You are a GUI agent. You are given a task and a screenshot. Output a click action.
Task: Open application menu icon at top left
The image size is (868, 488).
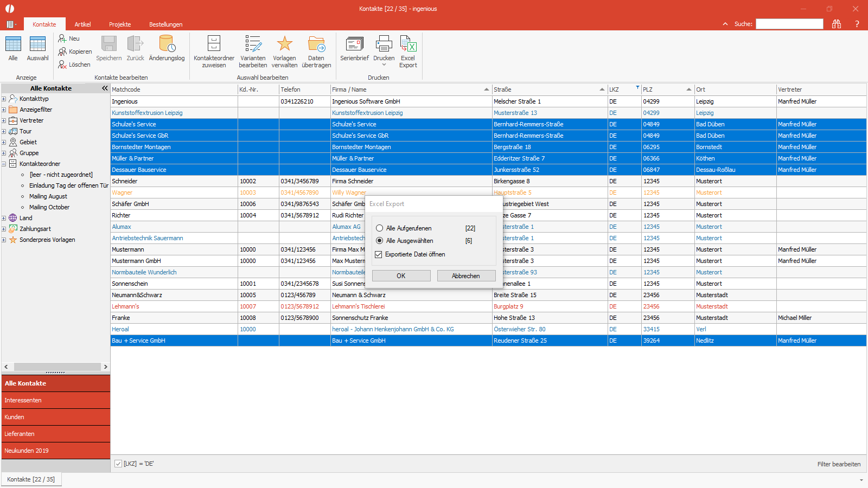point(11,24)
